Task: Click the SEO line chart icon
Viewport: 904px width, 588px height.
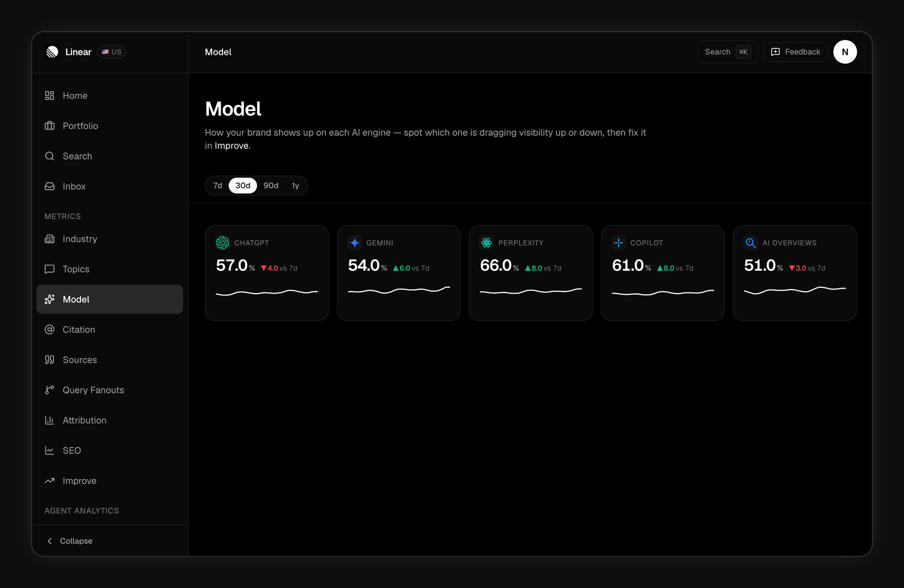Action: pos(50,450)
